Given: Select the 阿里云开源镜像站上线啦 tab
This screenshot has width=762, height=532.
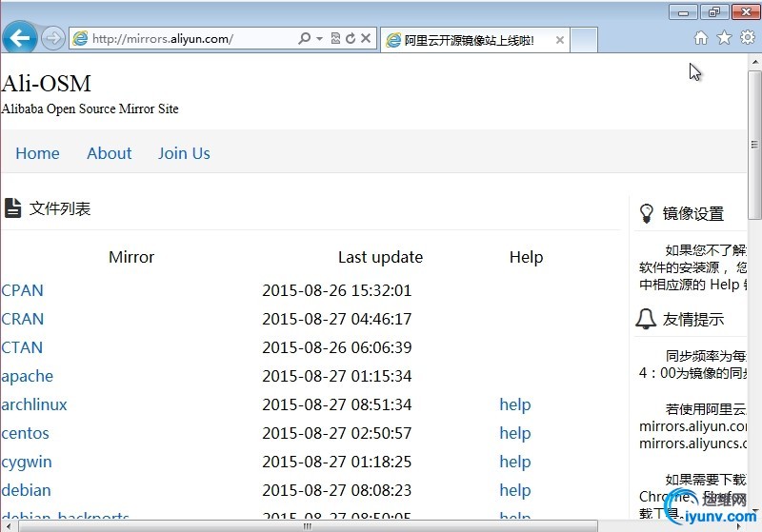Looking at the screenshot, I should click(474, 40).
